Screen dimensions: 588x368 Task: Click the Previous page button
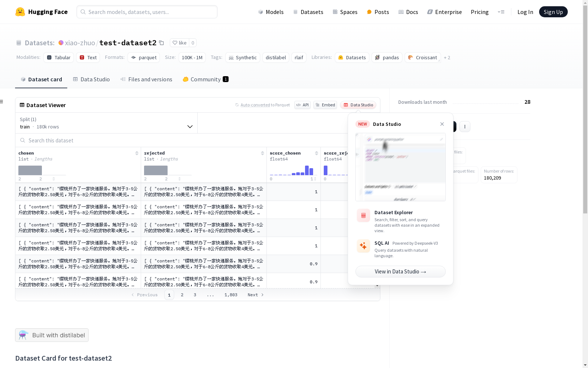click(144, 295)
